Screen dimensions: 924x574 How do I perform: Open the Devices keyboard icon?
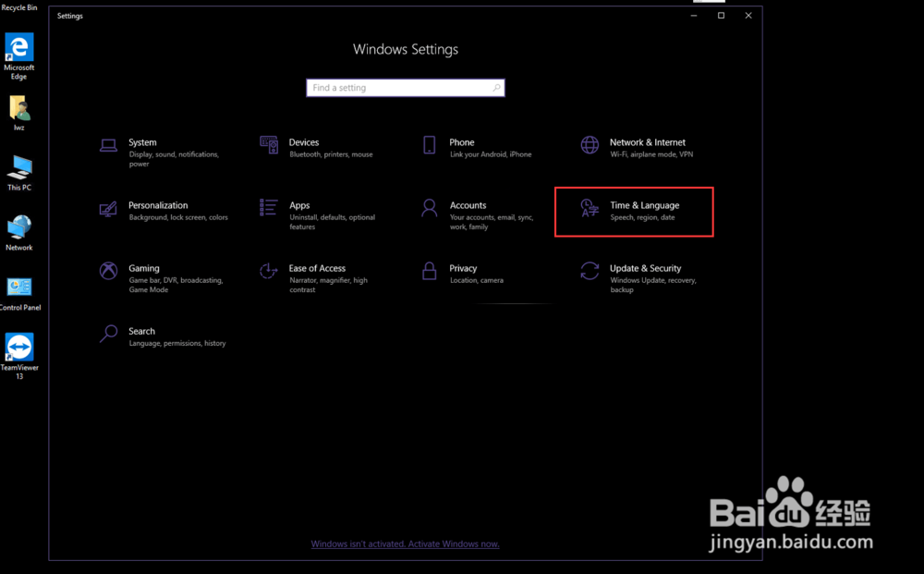[269, 144]
